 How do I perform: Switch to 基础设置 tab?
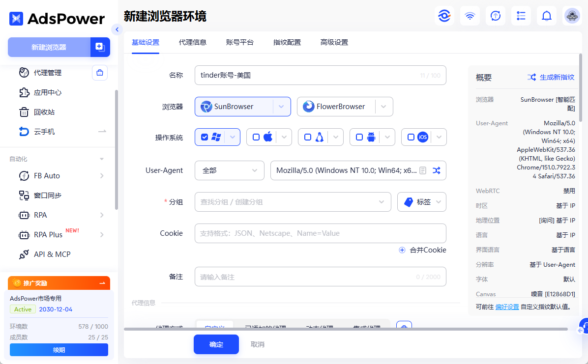click(146, 42)
